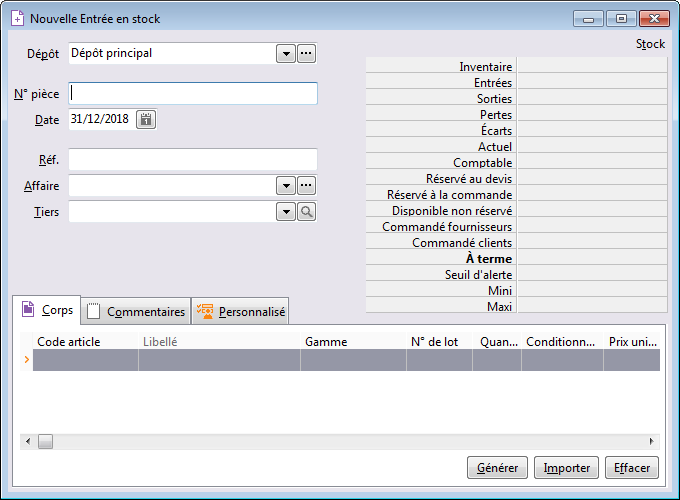Click the orange row indicator arrow
680x500 pixels.
click(27, 359)
